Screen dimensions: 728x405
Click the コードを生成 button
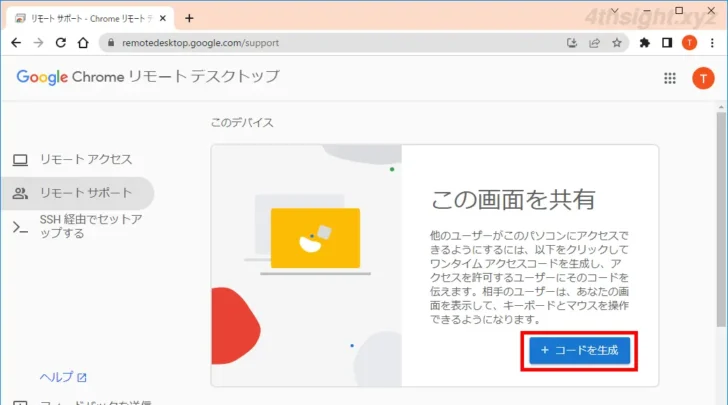[579, 351]
